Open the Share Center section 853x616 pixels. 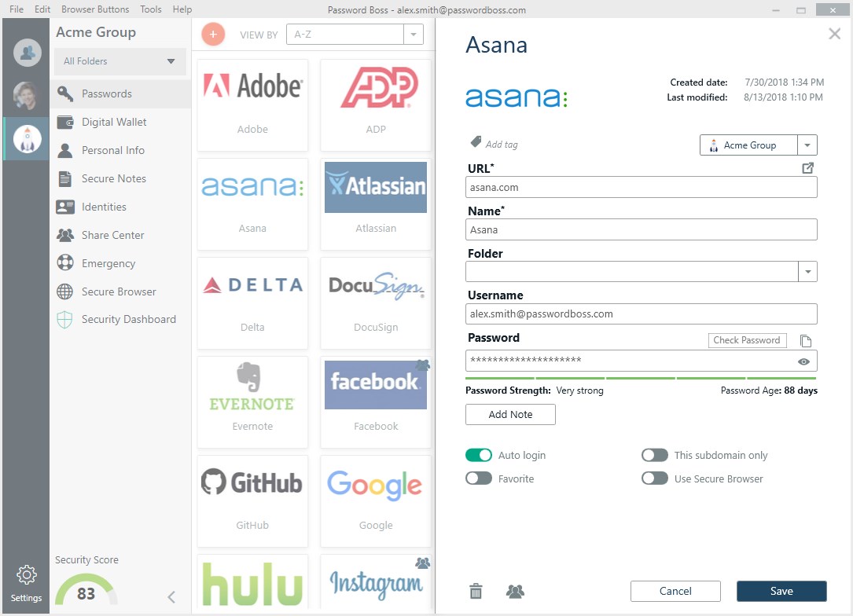[x=120, y=235]
